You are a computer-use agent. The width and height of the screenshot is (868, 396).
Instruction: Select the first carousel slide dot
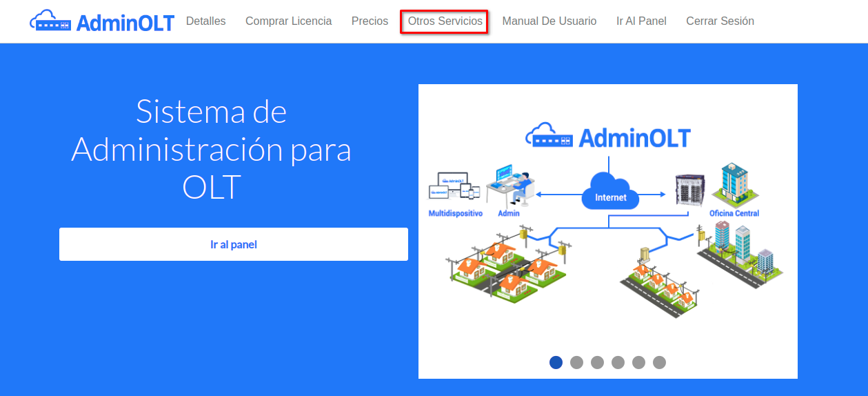556,362
